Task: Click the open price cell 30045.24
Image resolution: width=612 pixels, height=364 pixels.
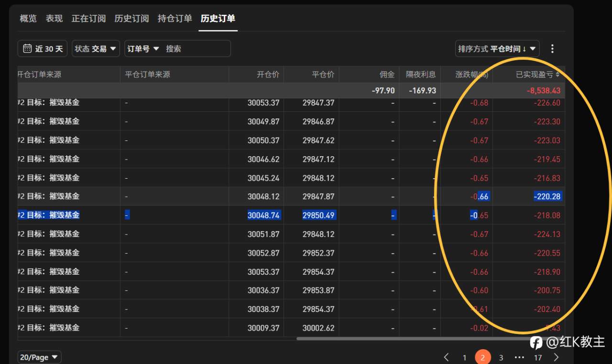Action: click(x=263, y=178)
